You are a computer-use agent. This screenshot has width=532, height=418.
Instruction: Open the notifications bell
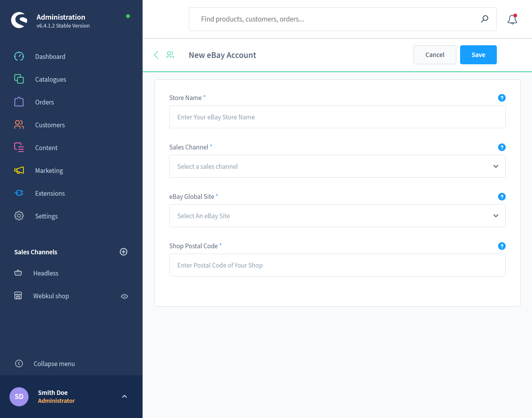pos(512,19)
